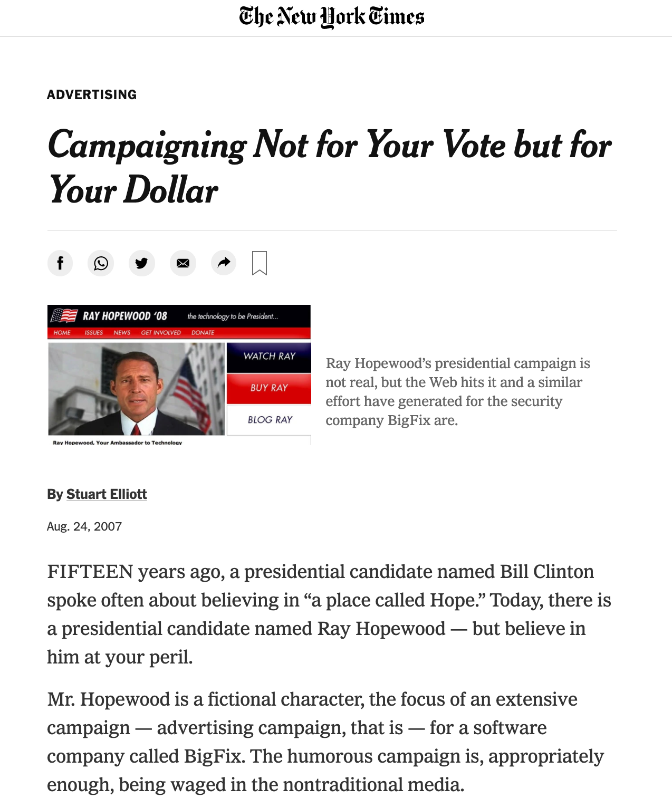Screen dimensions: 672x808
Task: Click the Ray Hopewood '08 campaign image
Action: [x=179, y=375]
